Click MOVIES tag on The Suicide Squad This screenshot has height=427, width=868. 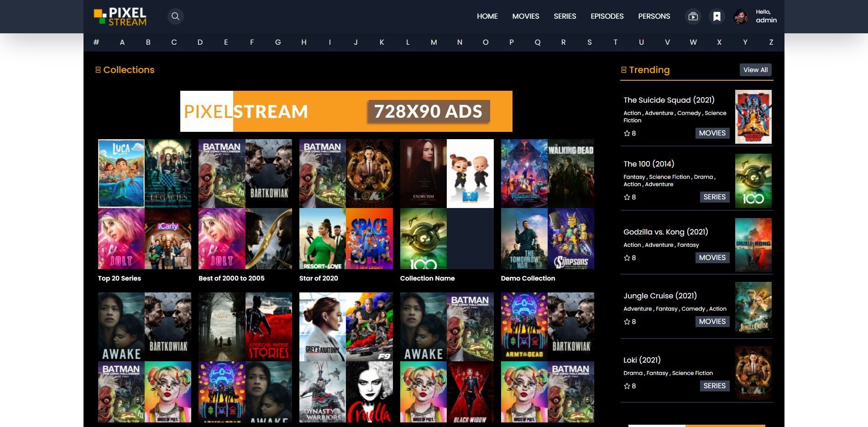pyautogui.click(x=712, y=133)
